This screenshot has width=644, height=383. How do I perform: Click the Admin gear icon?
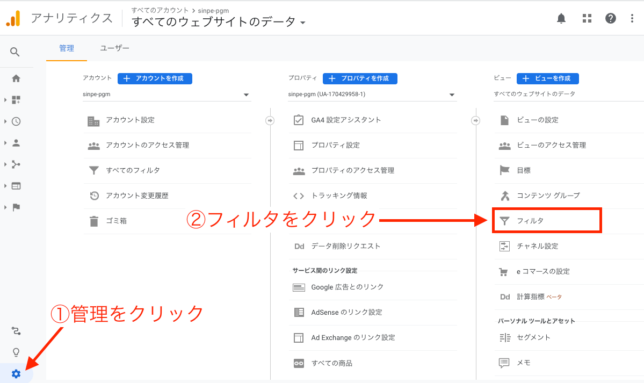pyautogui.click(x=16, y=374)
